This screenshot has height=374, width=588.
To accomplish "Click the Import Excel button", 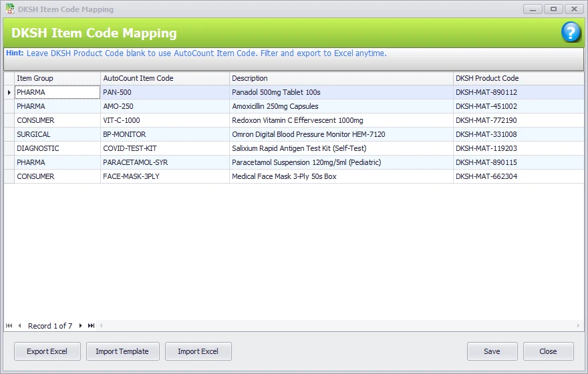I will coord(198,351).
